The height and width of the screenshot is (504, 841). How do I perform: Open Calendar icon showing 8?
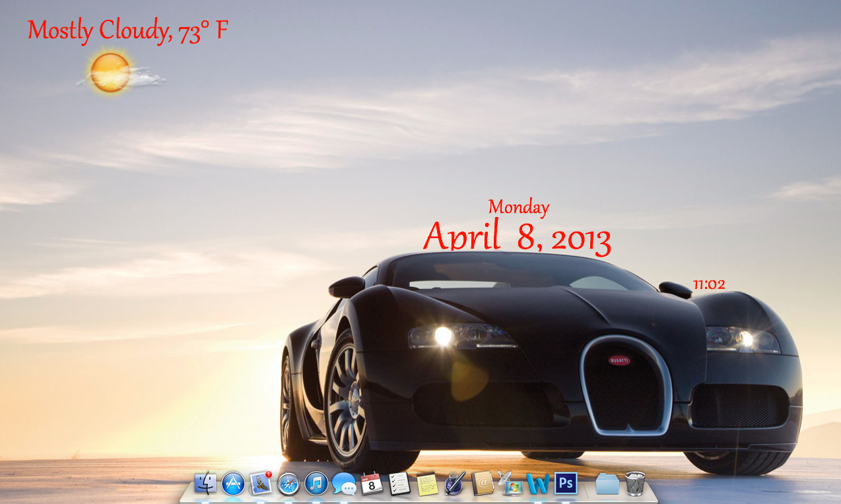click(372, 484)
